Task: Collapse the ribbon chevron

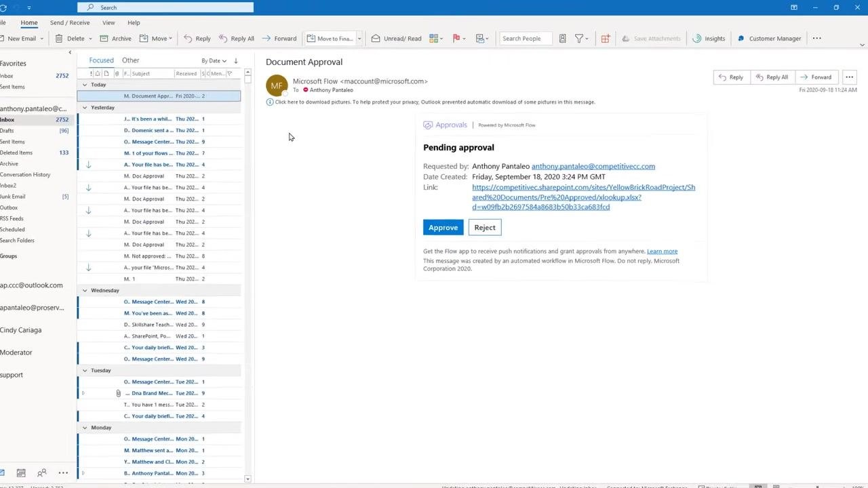Action: [x=863, y=45]
